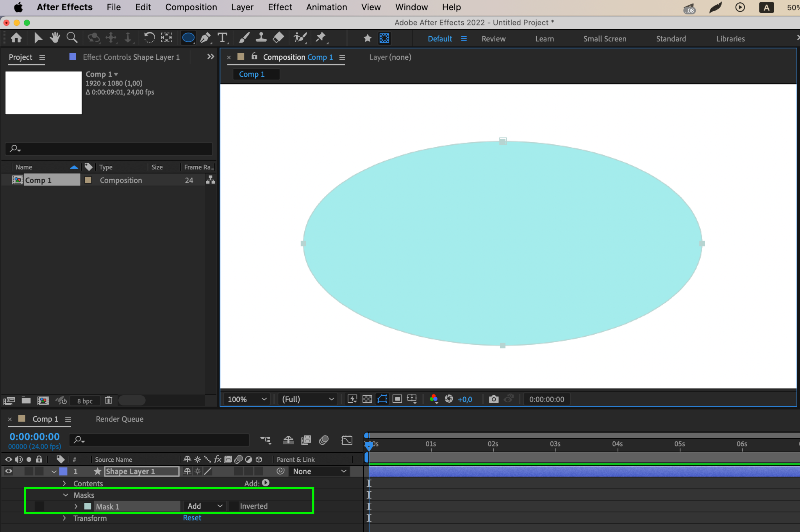Viewport: 800px width, 532px height.
Task: Switch to the Render Queue tab
Action: [120, 419]
